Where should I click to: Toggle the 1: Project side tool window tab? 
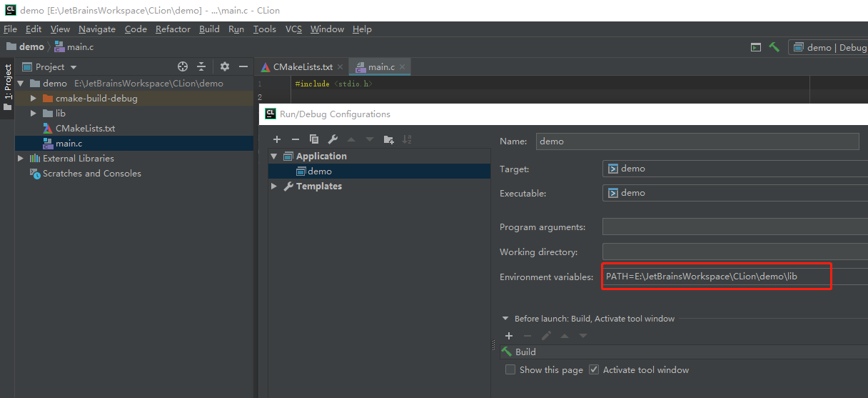(x=7, y=88)
